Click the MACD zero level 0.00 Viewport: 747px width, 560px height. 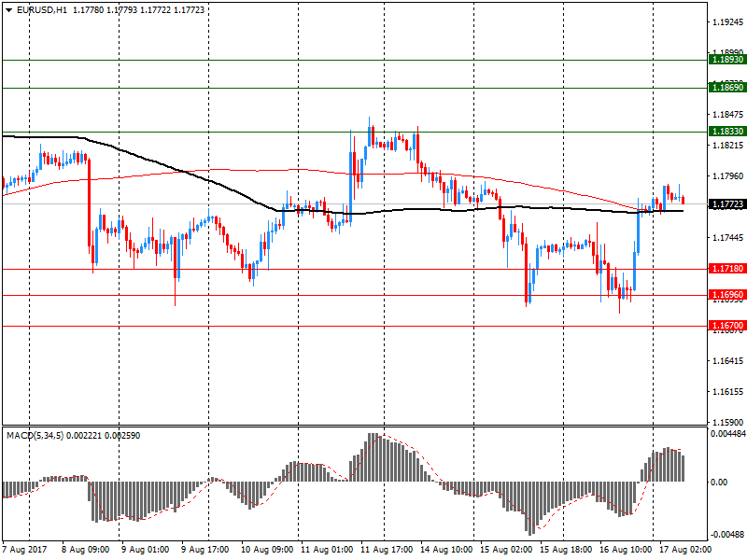click(719, 483)
